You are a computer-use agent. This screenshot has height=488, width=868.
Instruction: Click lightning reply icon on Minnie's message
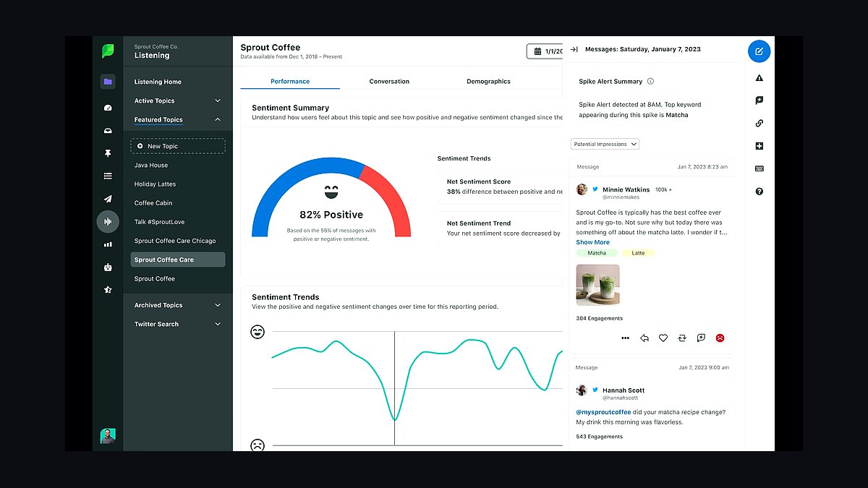701,338
